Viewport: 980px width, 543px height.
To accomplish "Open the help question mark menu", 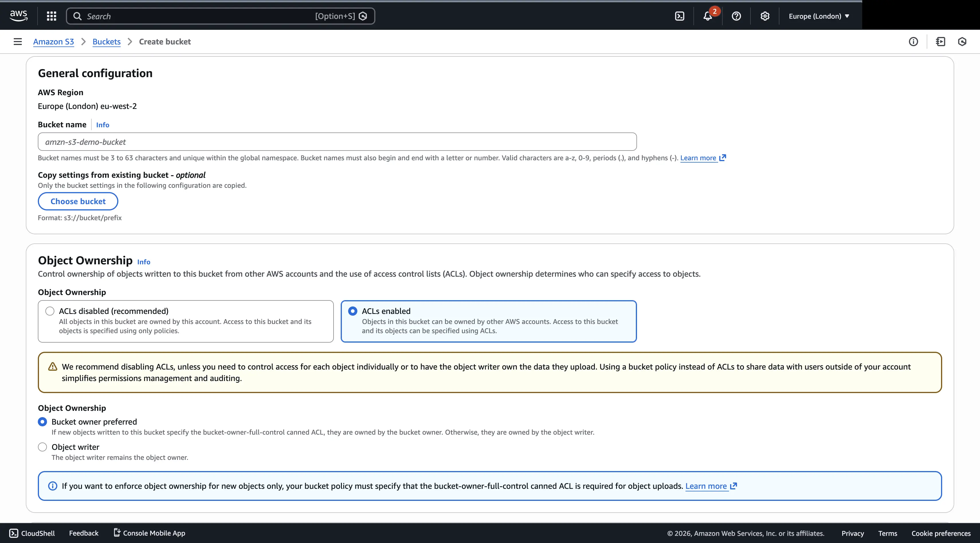I will pyautogui.click(x=736, y=16).
